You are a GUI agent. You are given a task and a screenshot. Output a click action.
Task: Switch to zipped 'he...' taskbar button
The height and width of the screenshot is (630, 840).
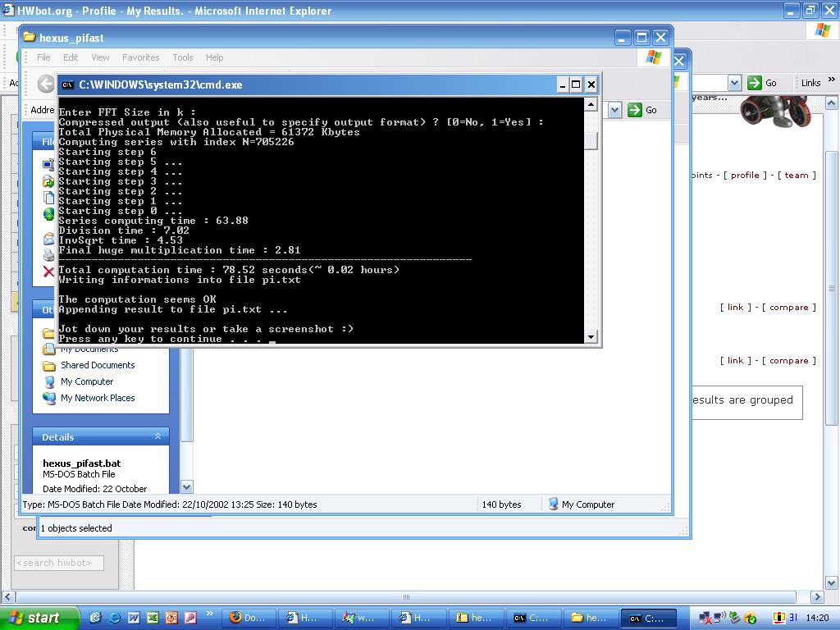click(476, 618)
